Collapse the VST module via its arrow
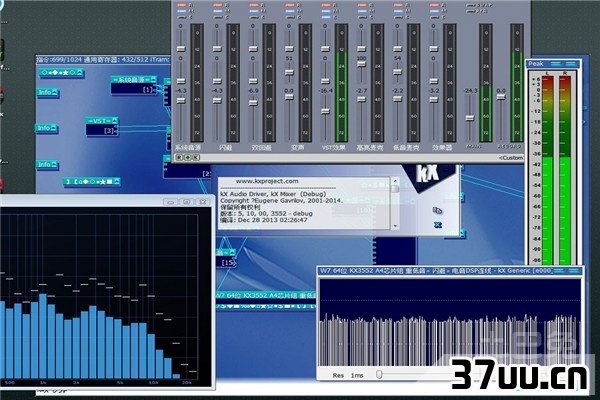Viewport: 600px width, 400px height. point(114,121)
